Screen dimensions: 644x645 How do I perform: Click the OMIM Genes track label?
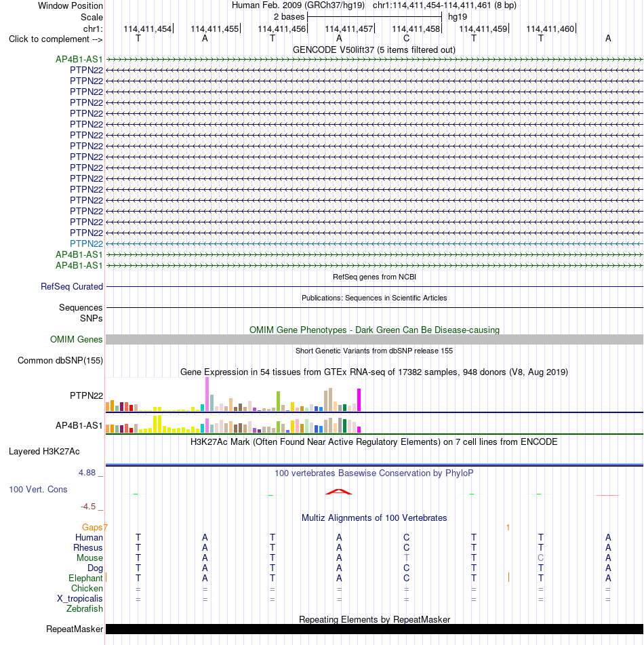pyautogui.click(x=76, y=339)
